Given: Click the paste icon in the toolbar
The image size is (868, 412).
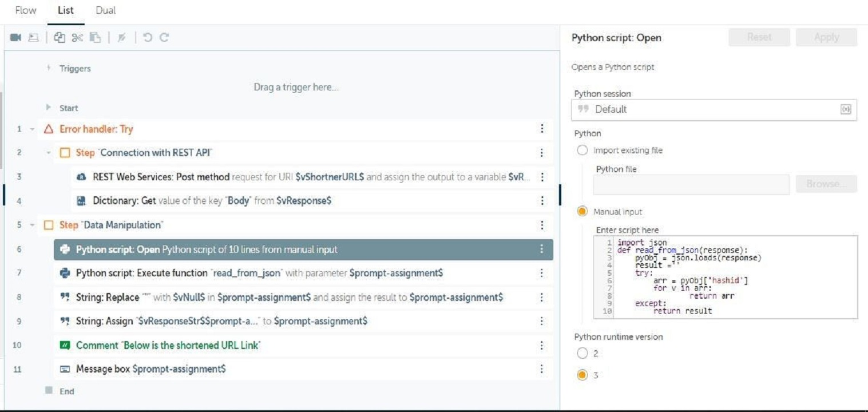Looking at the screenshot, I should (95, 38).
